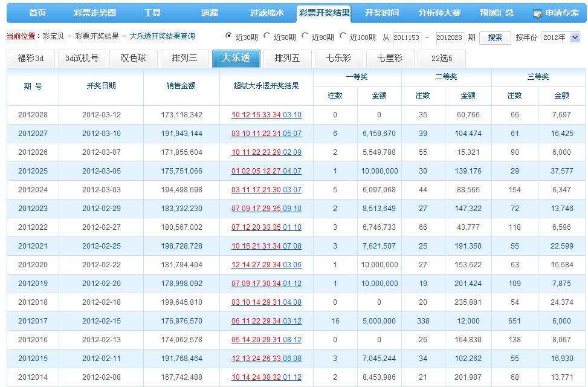Click the 申请专家 notepad icon
This screenshot has width=588, height=387.
(x=537, y=13)
